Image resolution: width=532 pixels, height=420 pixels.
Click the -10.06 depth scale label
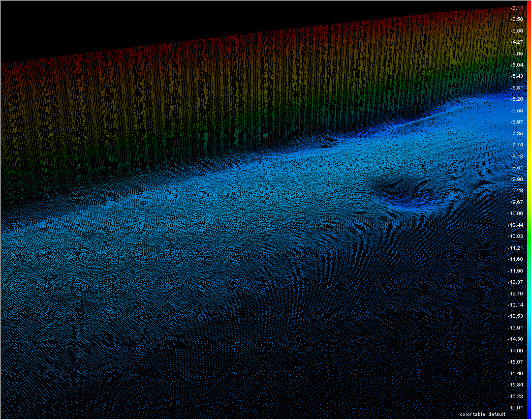(516, 213)
